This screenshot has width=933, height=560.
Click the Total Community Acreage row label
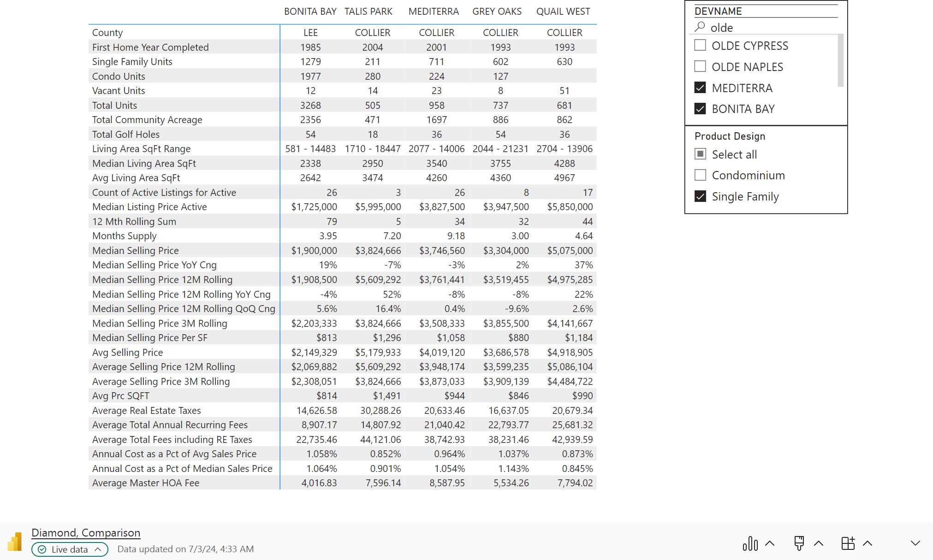[x=147, y=120]
